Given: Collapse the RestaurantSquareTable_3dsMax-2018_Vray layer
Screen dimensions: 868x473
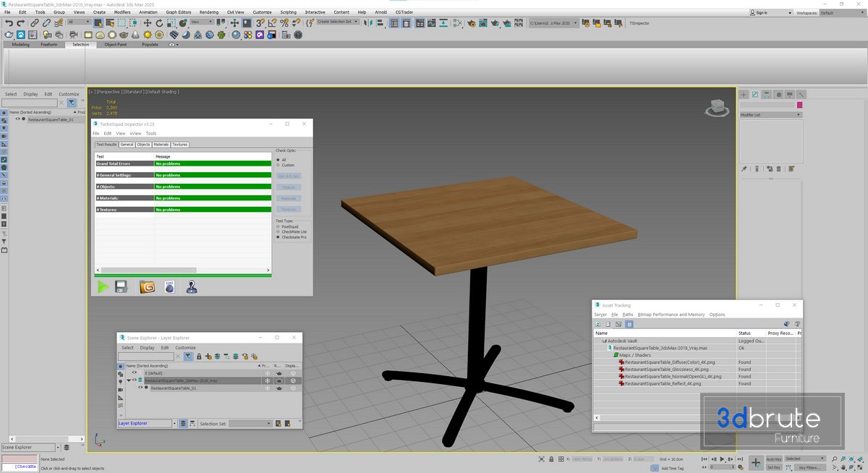Looking at the screenshot, I should [129, 380].
